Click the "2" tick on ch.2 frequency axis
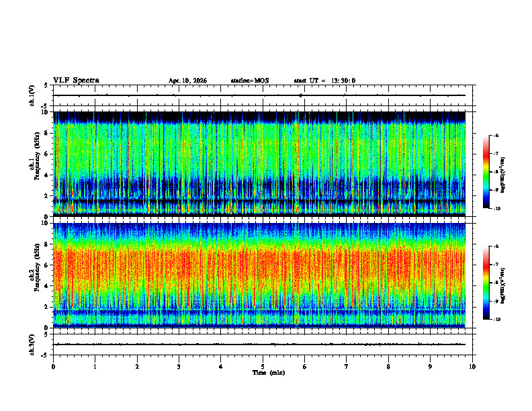This screenshot has height=411, width=532. click(46, 307)
